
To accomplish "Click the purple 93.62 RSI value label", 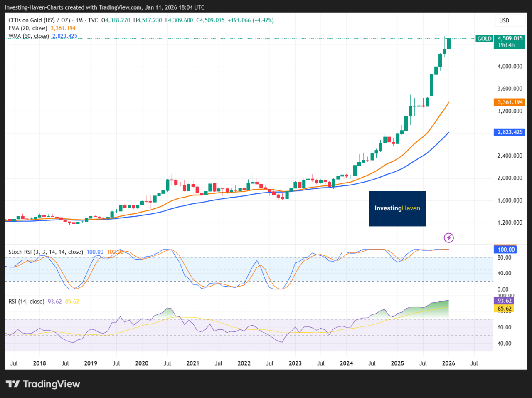I will [x=504, y=301].
